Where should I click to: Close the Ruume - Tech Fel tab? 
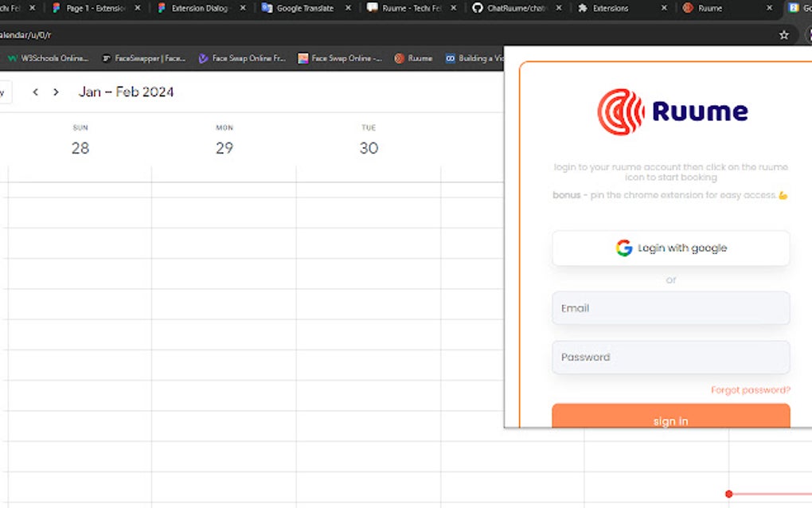(x=453, y=8)
